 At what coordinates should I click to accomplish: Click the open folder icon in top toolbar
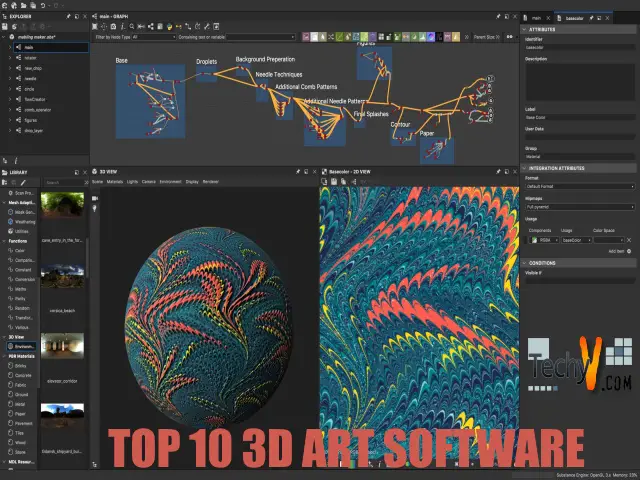pyautogui.click(x=24, y=6)
